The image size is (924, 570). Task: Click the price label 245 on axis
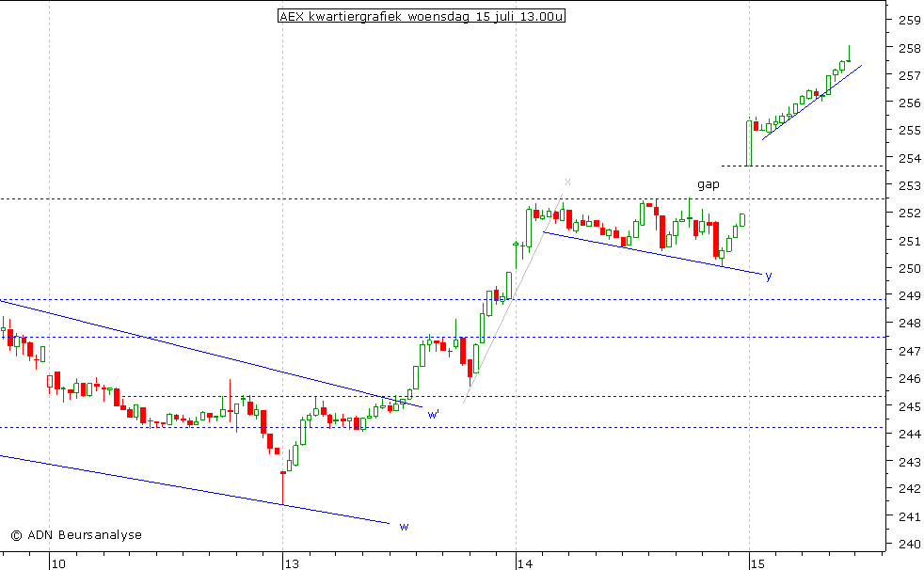point(909,406)
